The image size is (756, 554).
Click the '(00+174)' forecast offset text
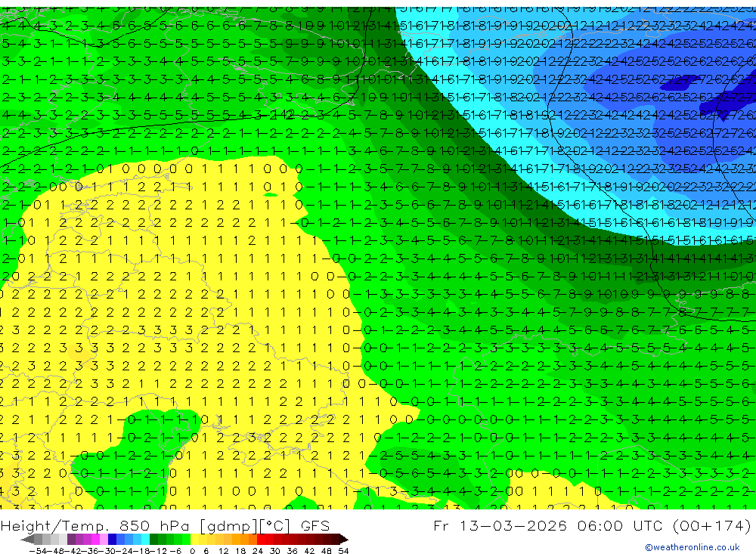pyautogui.click(x=712, y=525)
